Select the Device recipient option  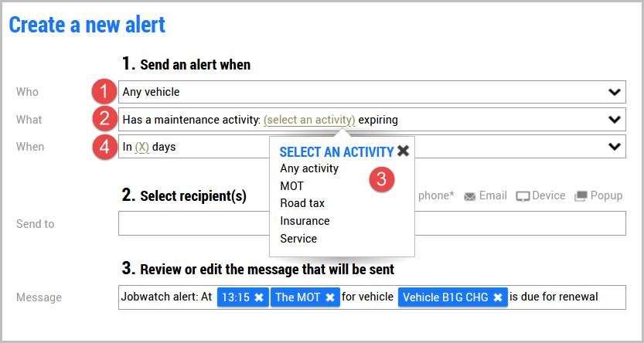(540, 195)
